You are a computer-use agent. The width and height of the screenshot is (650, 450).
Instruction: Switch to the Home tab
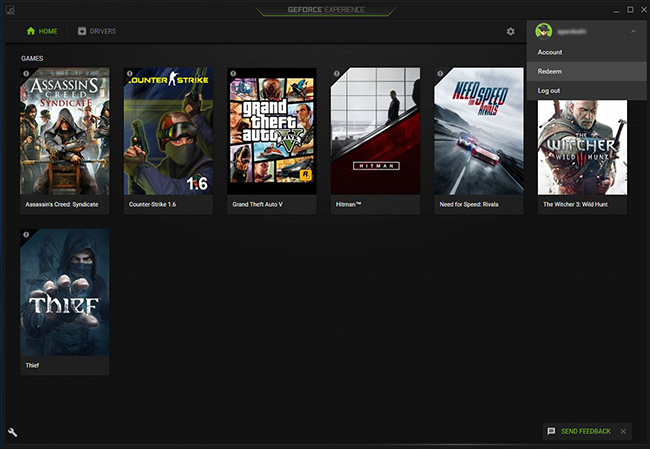(x=42, y=31)
